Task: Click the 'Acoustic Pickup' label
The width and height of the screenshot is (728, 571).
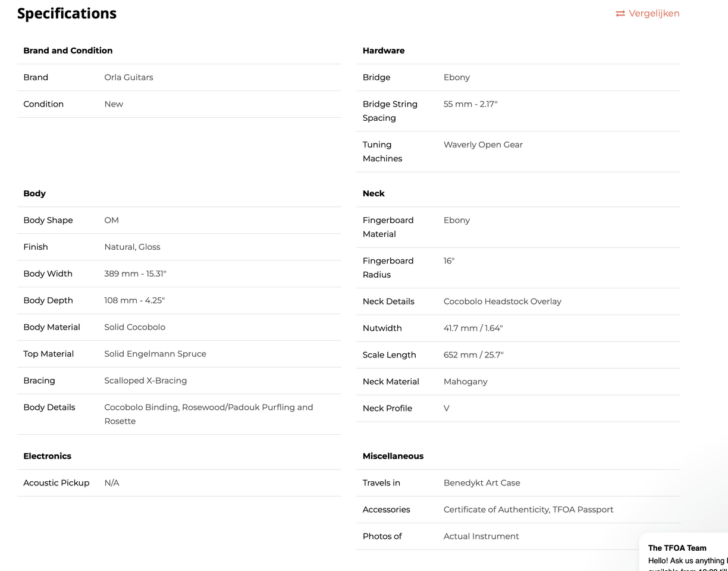Action: [x=57, y=483]
